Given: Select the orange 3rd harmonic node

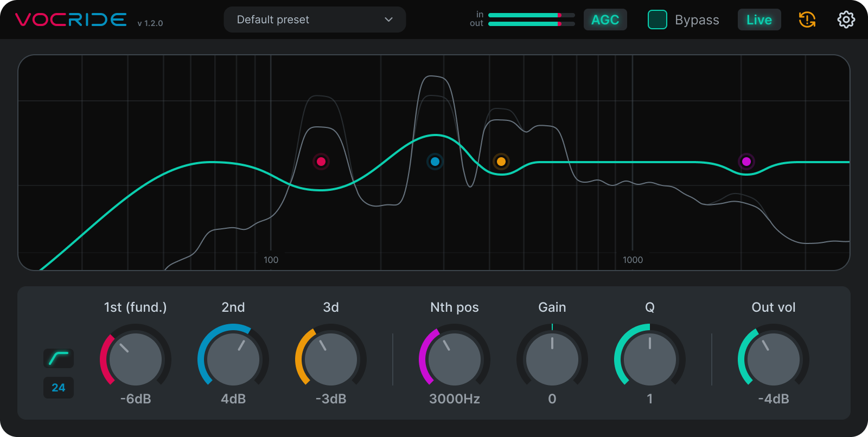Looking at the screenshot, I should click(x=501, y=162).
